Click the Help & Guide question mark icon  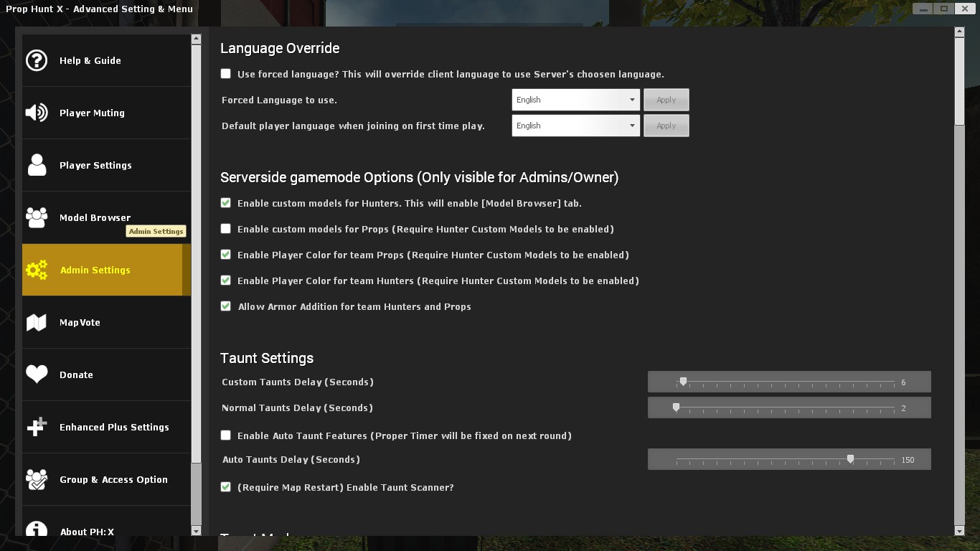[x=37, y=60]
